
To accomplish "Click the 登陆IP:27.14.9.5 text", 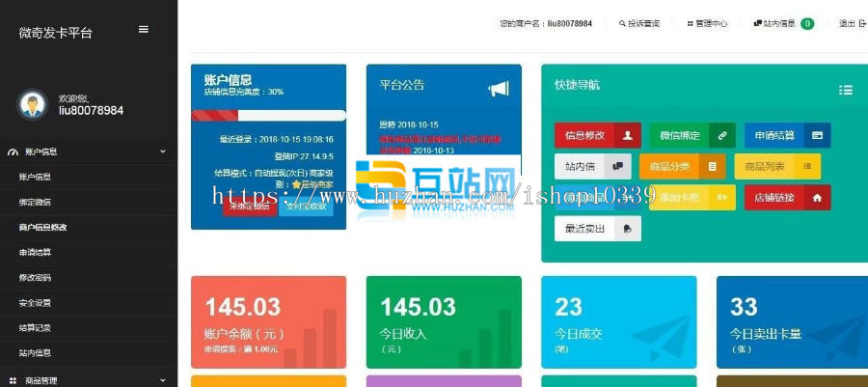I will pyautogui.click(x=304, y=156).
